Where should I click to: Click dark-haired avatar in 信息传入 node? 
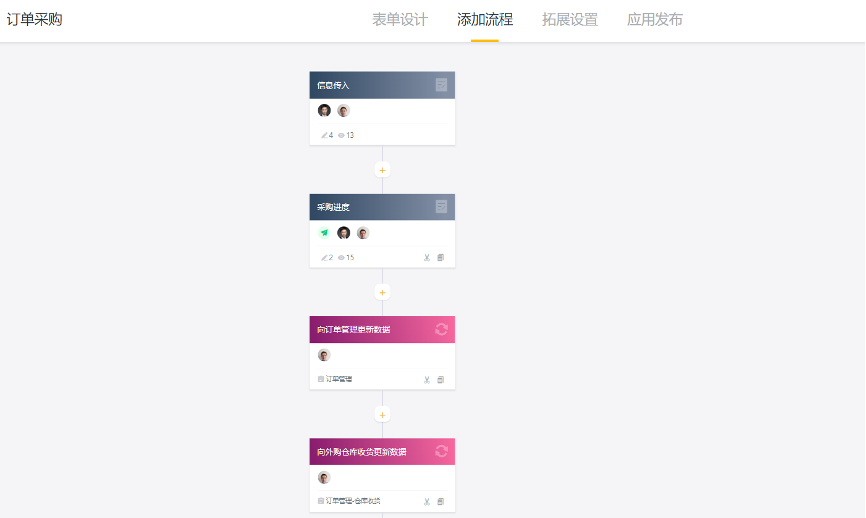tap(324, 110)
